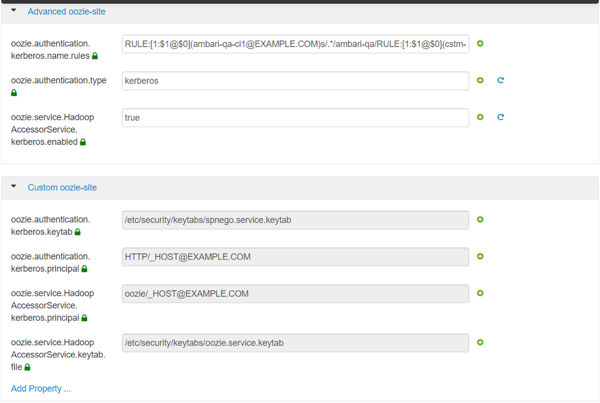Click green override icon for kerberos.name.rules
600x403 pixels.
pos(480,44)
